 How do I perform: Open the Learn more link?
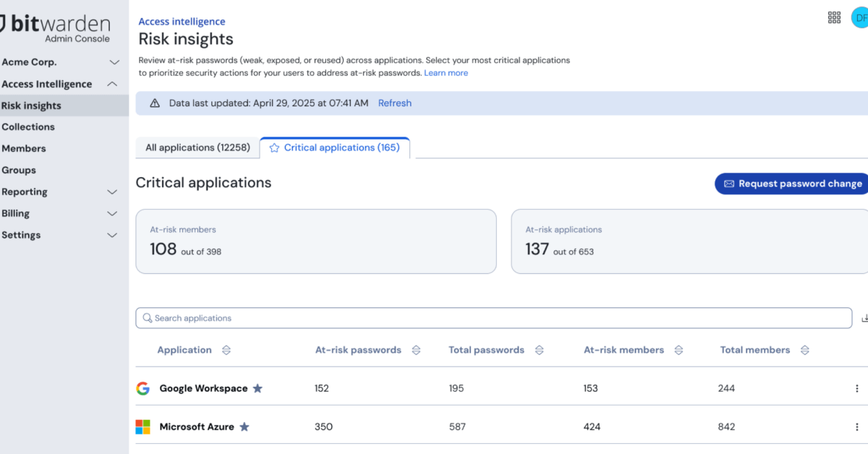[x=446, y=73]
